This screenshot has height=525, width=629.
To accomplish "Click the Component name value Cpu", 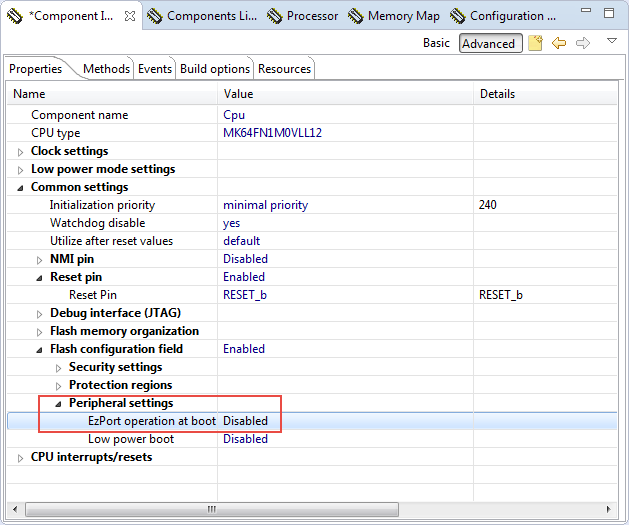I will pos(234,115).
